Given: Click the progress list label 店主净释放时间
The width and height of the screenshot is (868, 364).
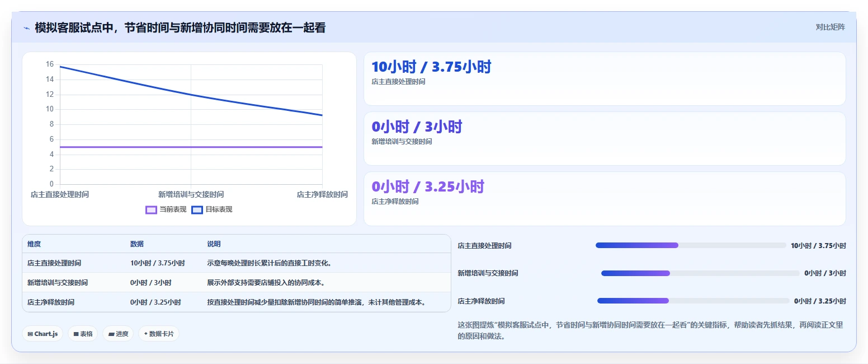Looking at the screenshot, I should tap(481, 301).
